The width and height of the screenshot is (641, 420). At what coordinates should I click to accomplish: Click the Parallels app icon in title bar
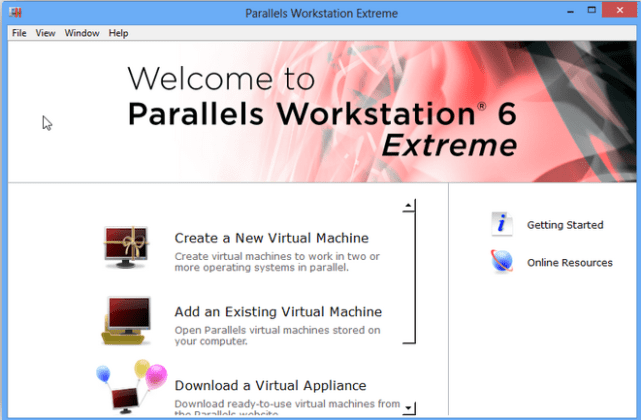(x=18, y=13)
